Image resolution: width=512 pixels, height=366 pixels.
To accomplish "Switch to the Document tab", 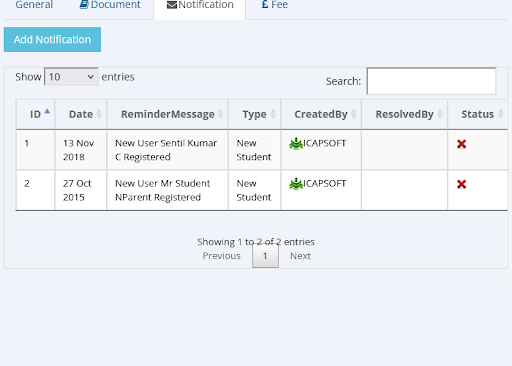I will pos(110,5).
